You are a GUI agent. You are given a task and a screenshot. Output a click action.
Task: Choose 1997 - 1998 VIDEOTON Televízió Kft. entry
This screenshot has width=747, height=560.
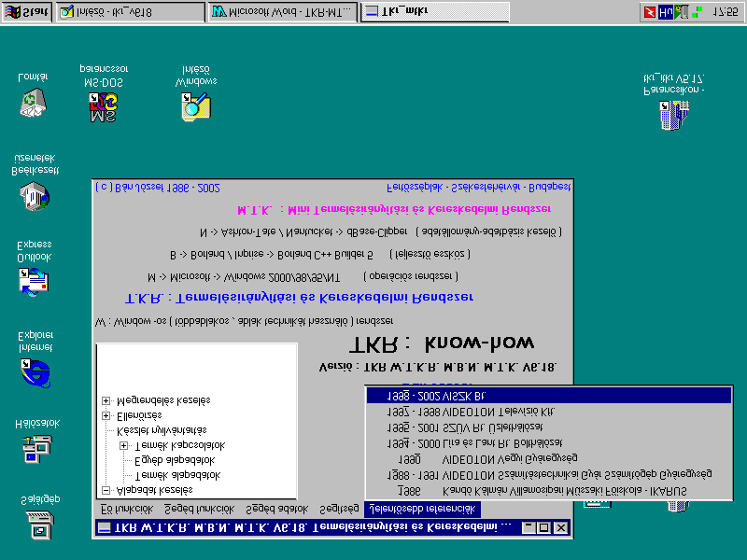(x=549, y=412)
